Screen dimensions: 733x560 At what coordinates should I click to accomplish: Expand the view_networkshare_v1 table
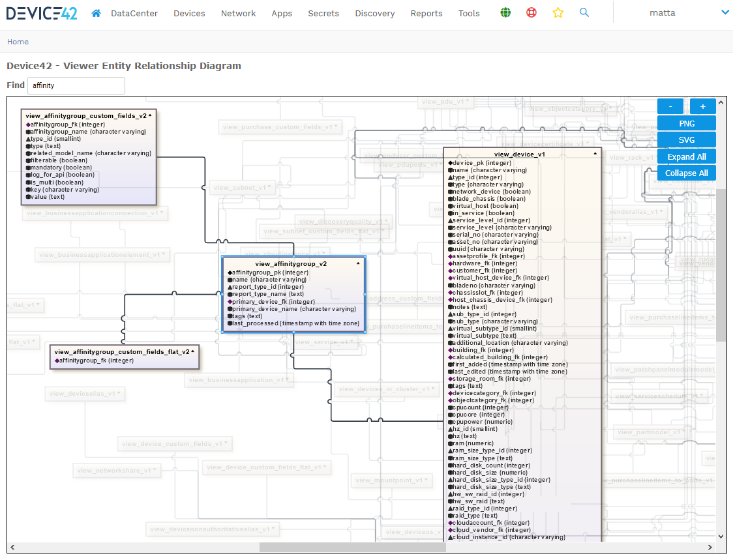tap(155, 470)
